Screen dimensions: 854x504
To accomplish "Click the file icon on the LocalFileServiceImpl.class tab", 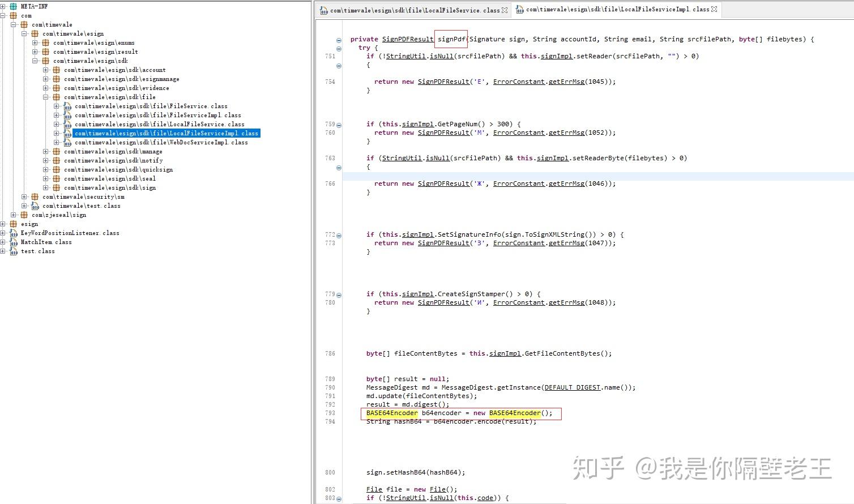I will click(520, 9).
